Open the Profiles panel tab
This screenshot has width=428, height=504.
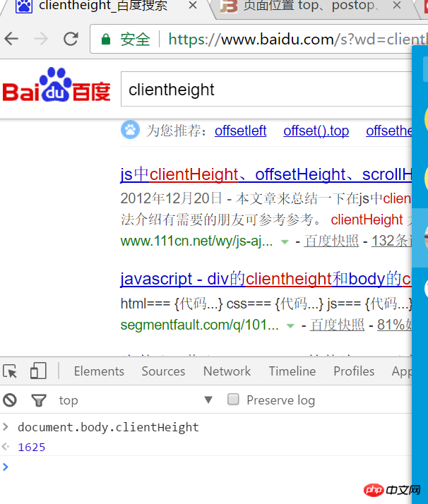pyautogui.click(x=354, y=371)
